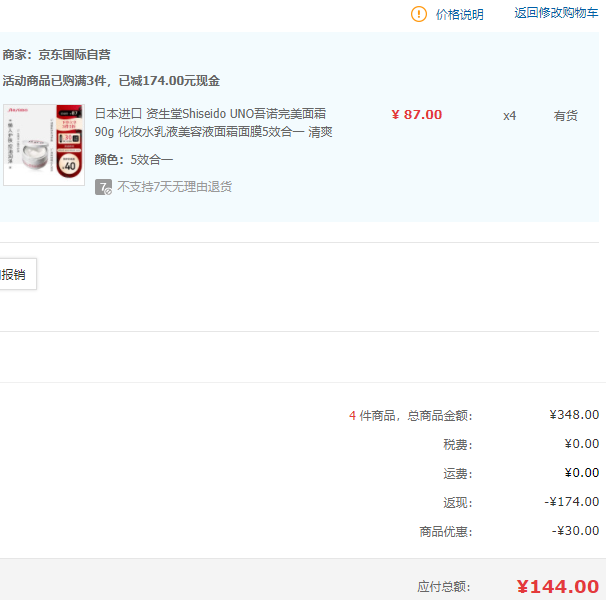Click the 不支持7天无理由退货 label text
606x600 pixels.
[174, 187]
